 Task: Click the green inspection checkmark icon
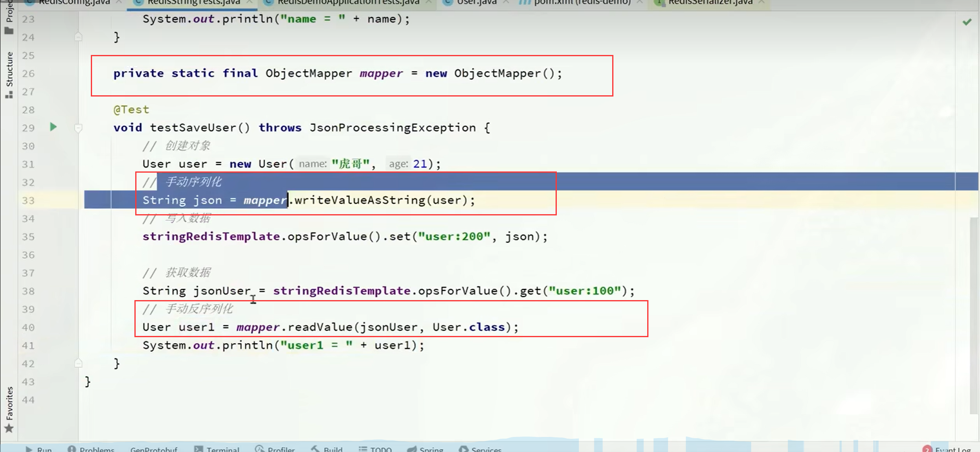point(967,22)
